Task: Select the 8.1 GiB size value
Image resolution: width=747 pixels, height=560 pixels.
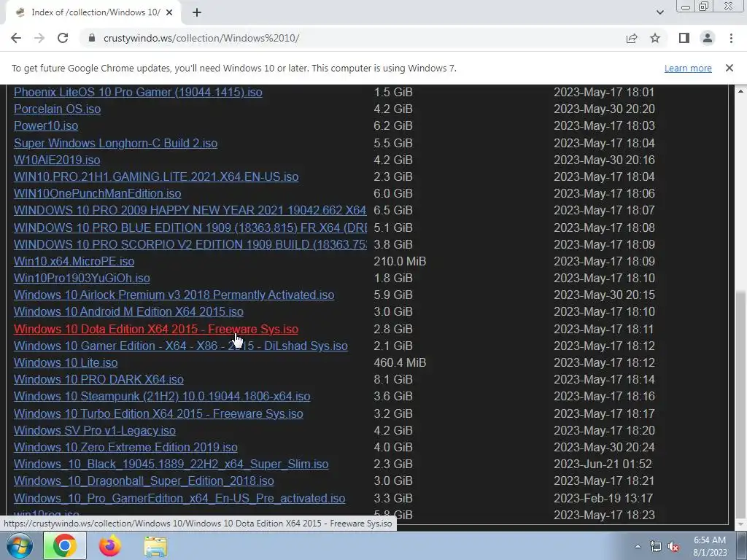Action: pyautogui.click(x=393, y=379)
